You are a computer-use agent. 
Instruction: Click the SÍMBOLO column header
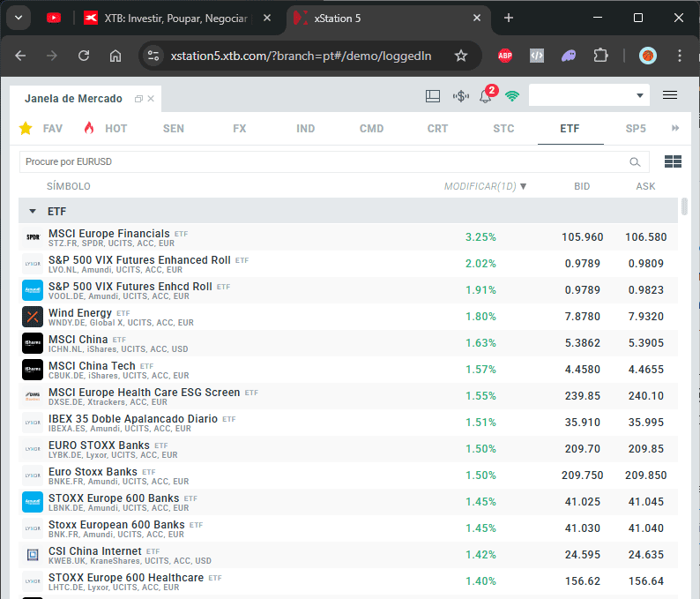[x=68, y=186]
